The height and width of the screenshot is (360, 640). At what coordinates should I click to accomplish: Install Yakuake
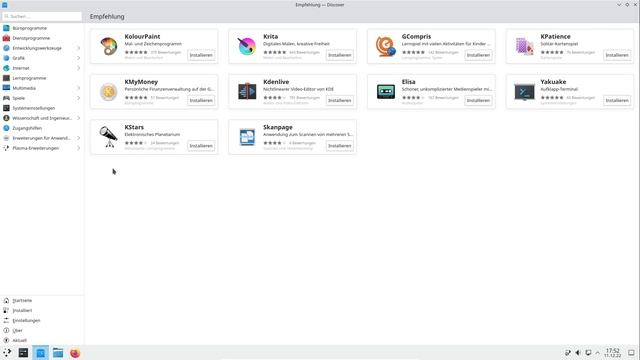coord(617,100)
